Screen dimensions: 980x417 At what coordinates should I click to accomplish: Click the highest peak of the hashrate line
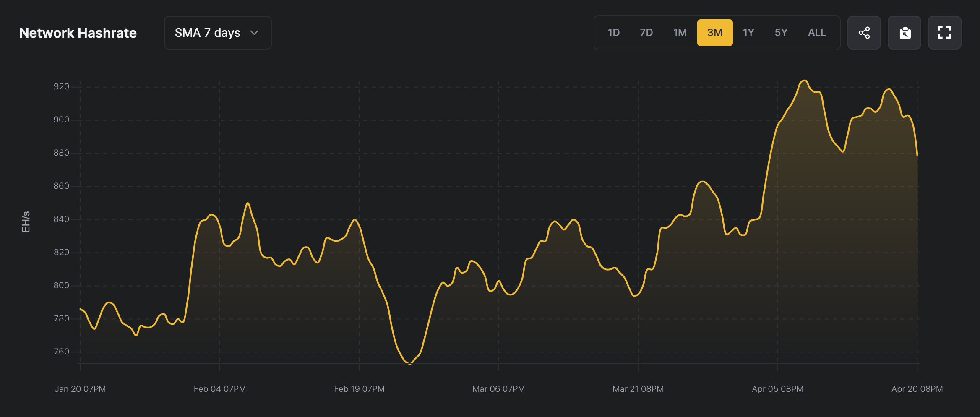804,81
